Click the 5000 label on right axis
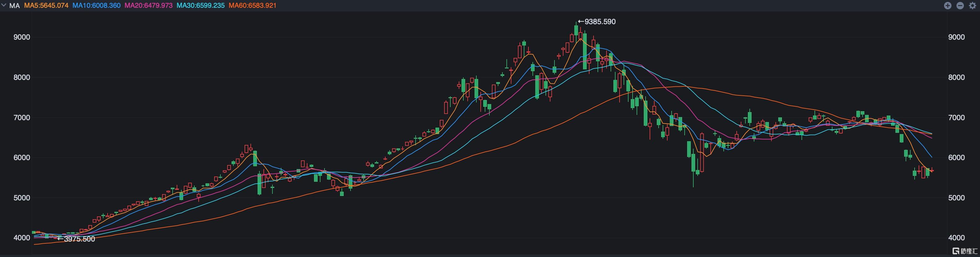 pos(956,198)
